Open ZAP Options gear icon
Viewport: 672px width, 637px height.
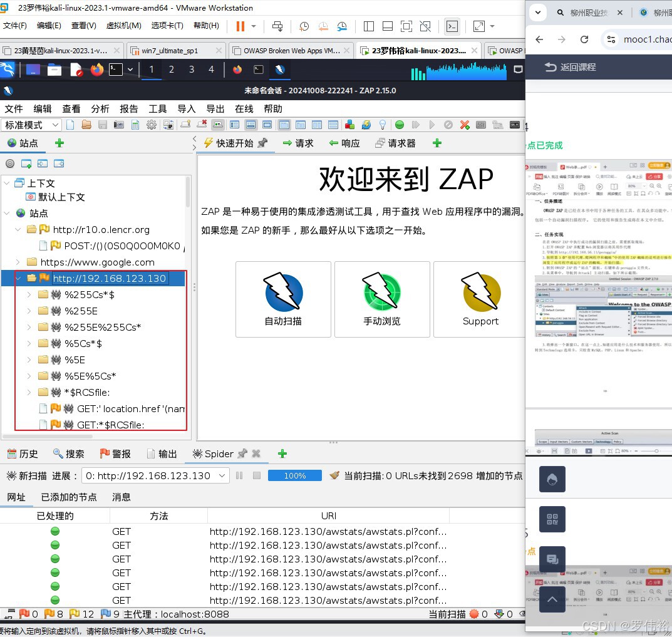[152, 125]
